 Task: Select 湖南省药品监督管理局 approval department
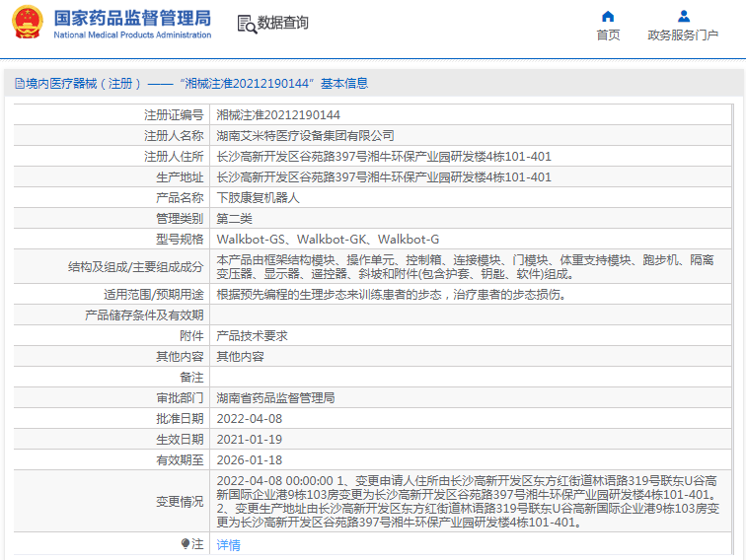coord(275,398)
